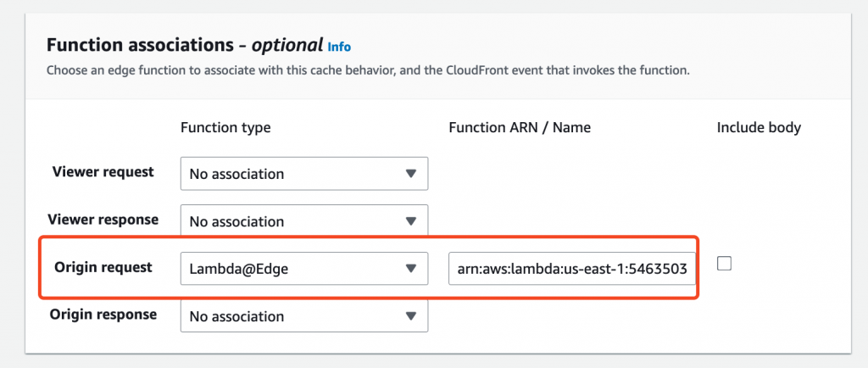868x368 pixels.
Task: Click the Include body column header
Action: [759, 127]
